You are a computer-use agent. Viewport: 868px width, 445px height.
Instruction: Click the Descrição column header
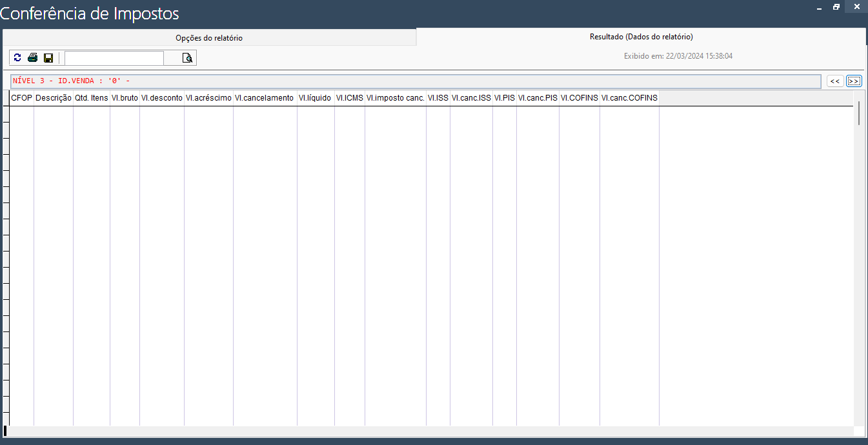pos(54,98)
